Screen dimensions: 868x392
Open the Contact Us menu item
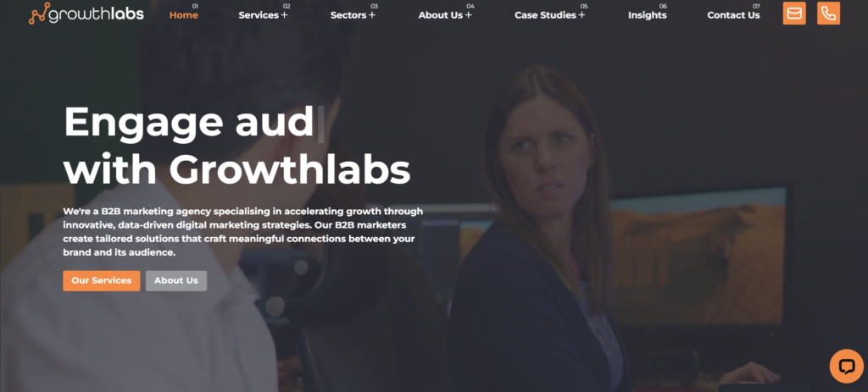[x=733, y=15]
